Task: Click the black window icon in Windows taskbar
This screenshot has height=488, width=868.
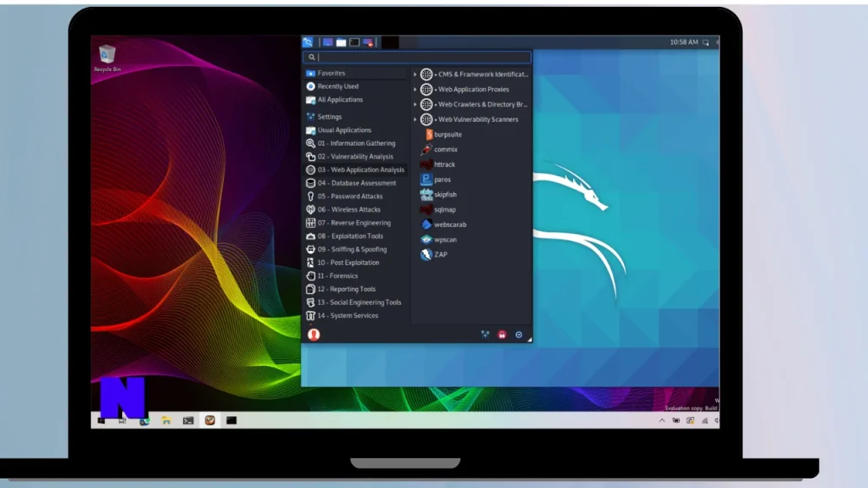Action: (x=231, y=420)
